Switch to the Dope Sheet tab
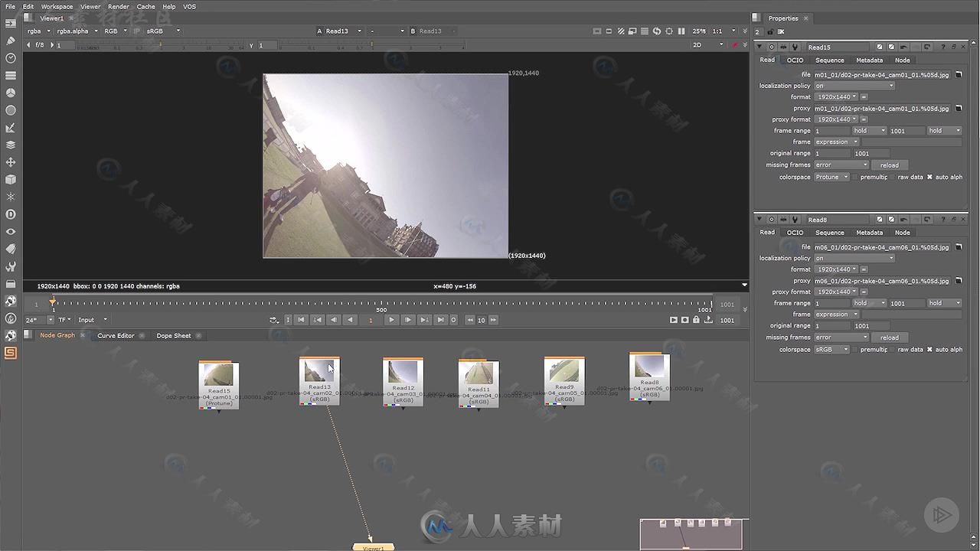 [174, 335]
